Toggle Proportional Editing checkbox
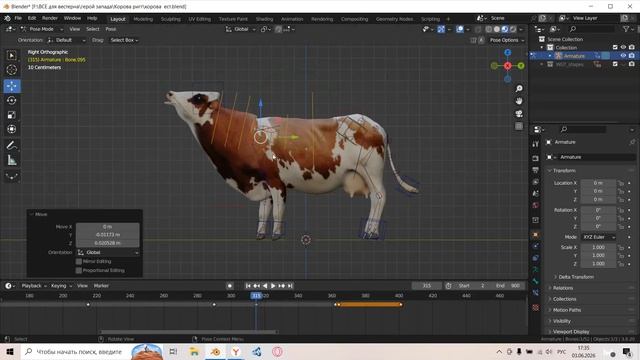This screenshot has width=640, height=360. tap(79, 270)
